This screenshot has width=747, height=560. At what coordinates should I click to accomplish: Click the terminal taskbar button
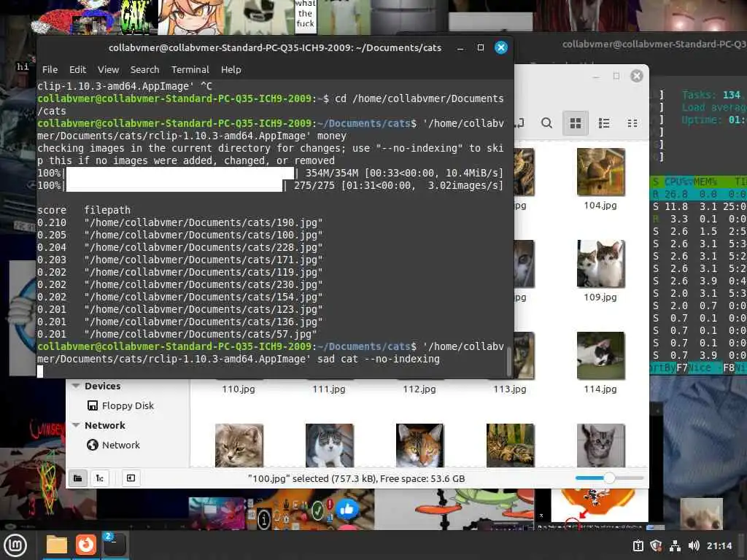click(115, 545)
